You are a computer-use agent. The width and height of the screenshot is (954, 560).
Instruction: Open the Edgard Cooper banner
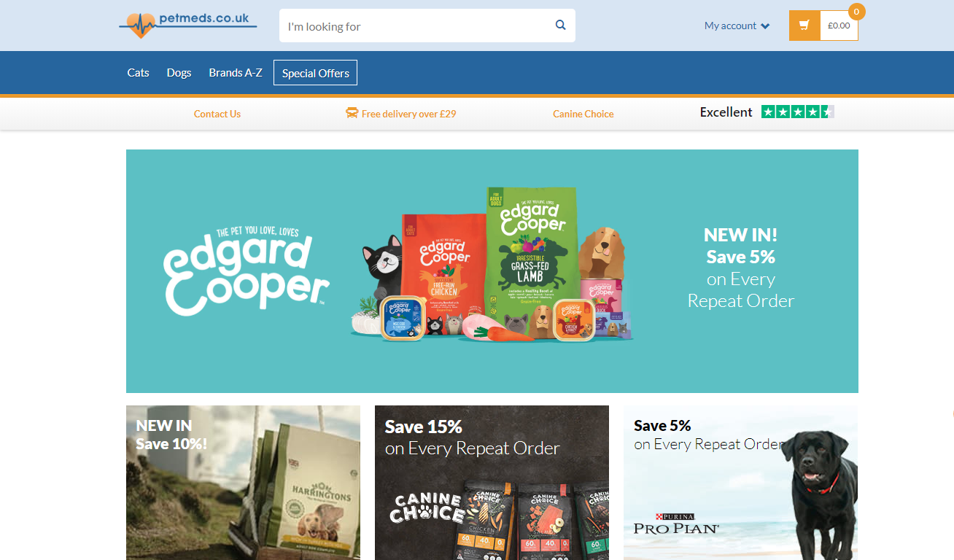point(492,271)
